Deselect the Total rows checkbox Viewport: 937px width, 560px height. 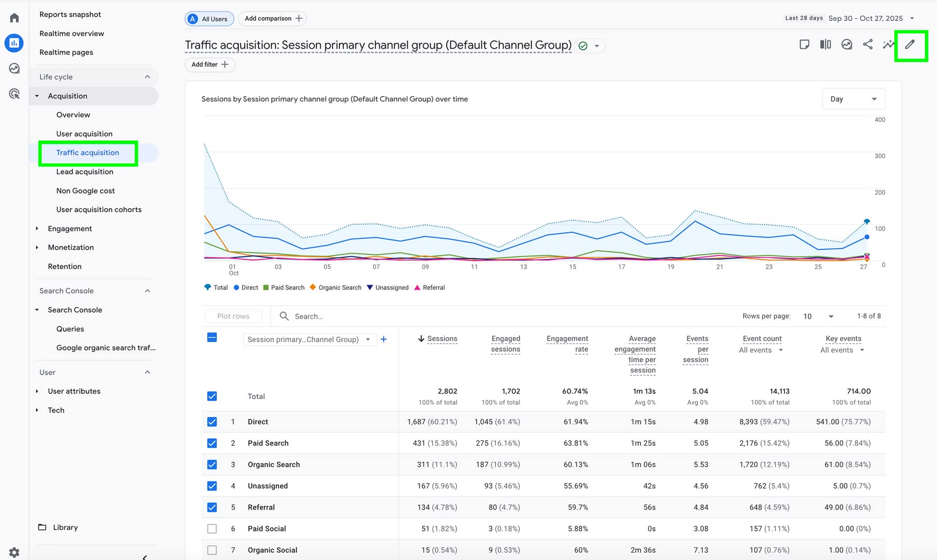(212, 396)
